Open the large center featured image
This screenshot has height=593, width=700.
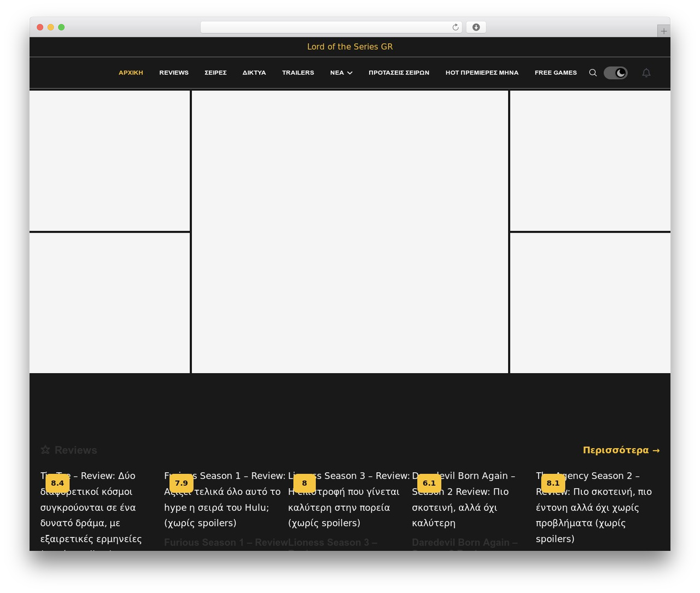coord(350,232)
